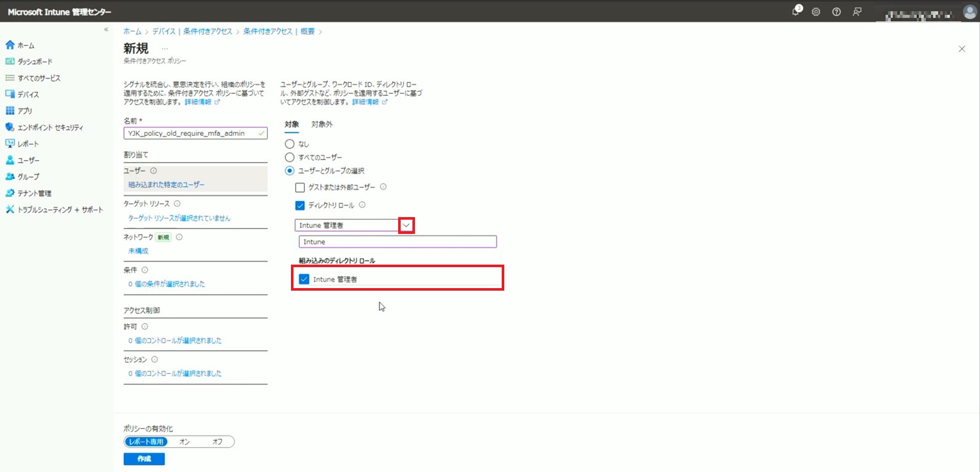Image resolution: width=980 pixels, height=472 pixels.
Task: Open the more options ellipsis beside 新規
Action: pos(164,49)
